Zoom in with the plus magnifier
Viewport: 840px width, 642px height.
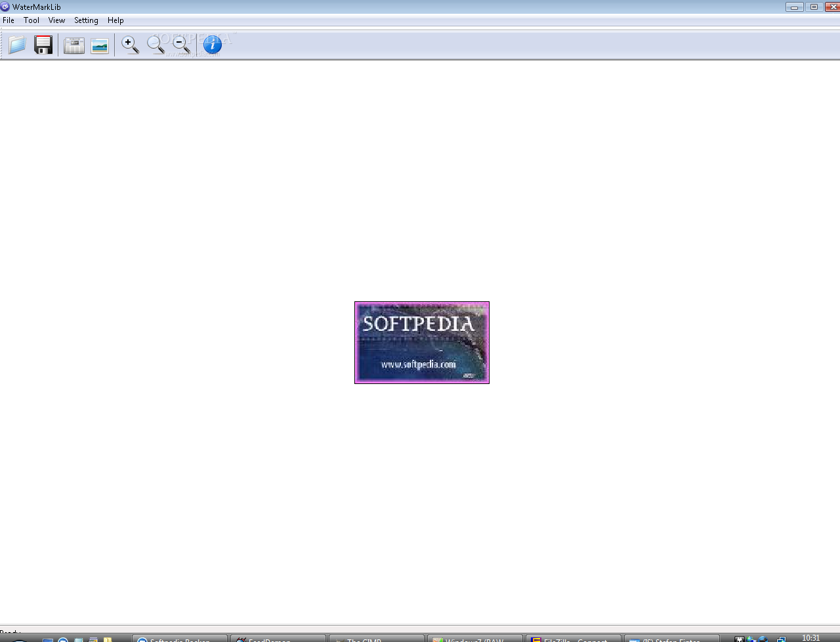(131, 45)
